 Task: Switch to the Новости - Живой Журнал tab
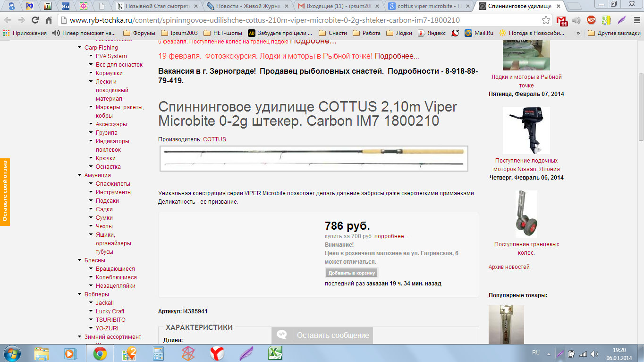coord(248,6)
